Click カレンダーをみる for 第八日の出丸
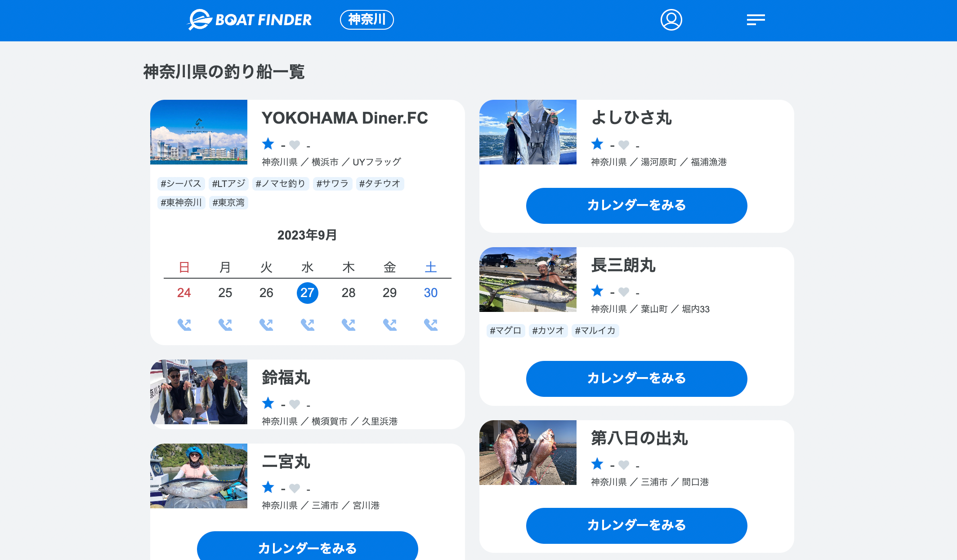This screenshot has height=560, width=957. pos(637,525)
